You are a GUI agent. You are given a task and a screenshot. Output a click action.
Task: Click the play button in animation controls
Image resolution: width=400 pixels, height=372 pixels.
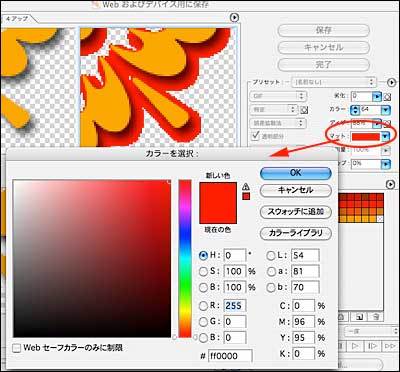tap(355, 346)
